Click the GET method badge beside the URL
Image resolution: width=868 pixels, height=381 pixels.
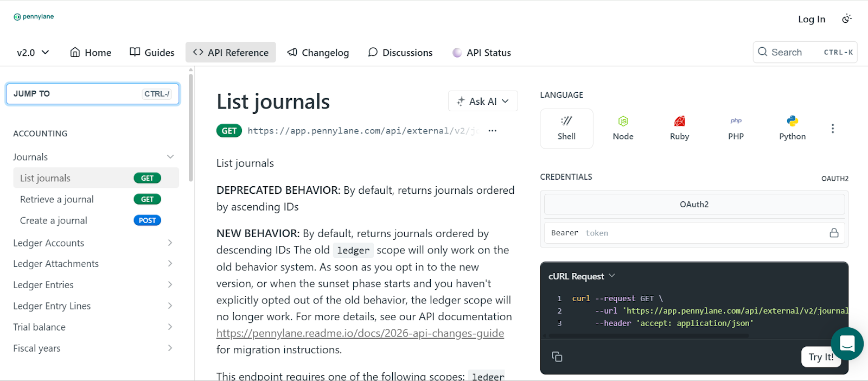pos(229,131)
